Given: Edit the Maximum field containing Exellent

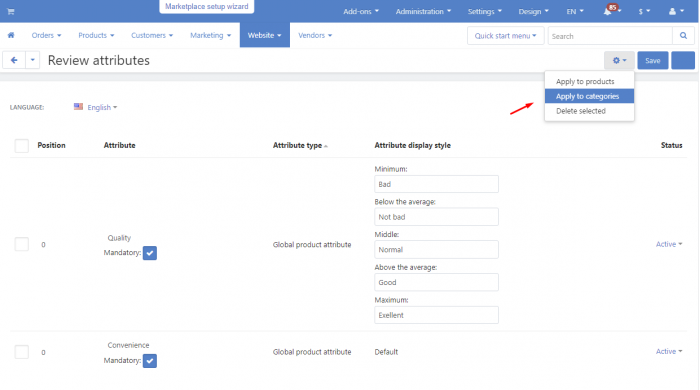Looking at the screenshot, I should 436,315.
